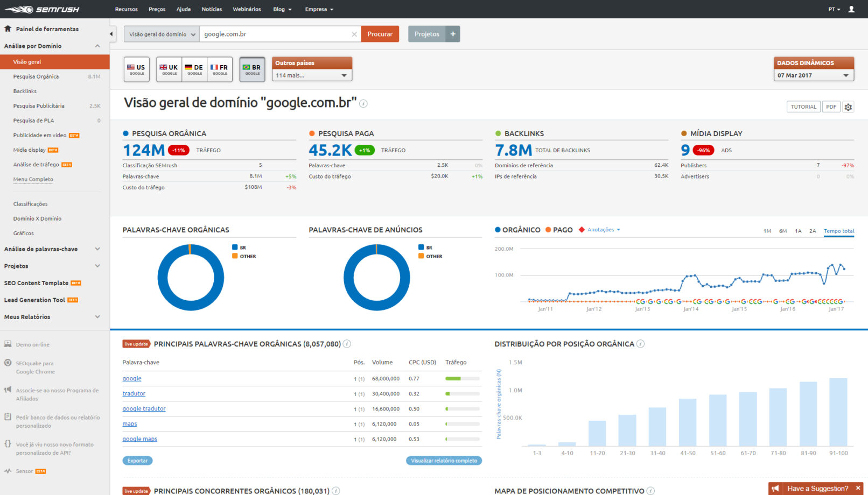The height and width of the screenshot is (495, 868).
Task: Close the Have a Suggestion bar
Action: [x=858, y=488]
